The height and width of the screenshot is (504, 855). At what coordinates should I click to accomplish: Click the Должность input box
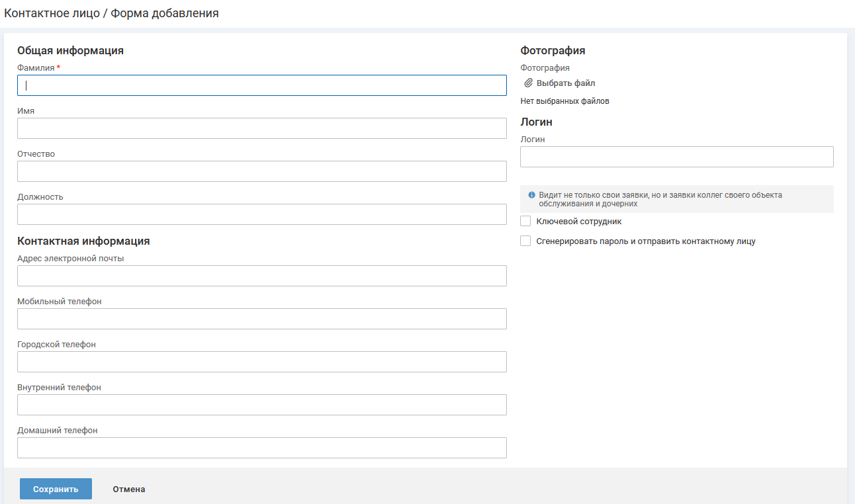click(262, 214)
